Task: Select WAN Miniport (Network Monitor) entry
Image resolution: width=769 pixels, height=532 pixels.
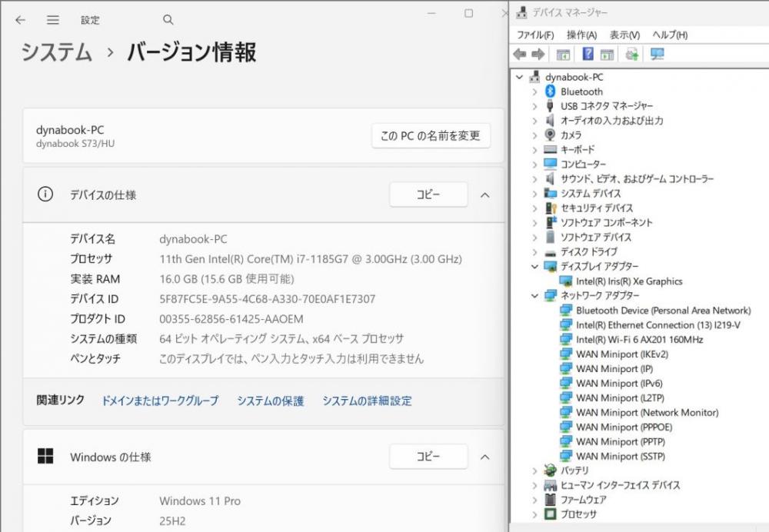Action: [647, 412]
